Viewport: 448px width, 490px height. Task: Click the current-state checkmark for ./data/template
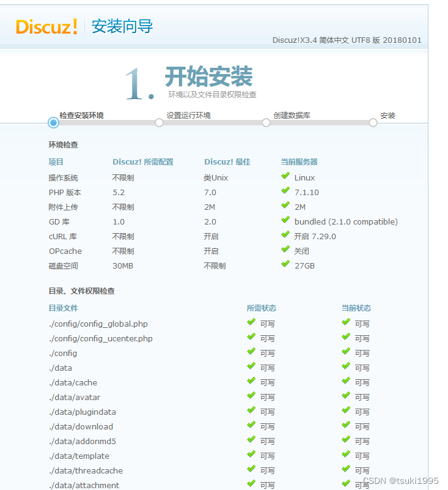(x=346, y=455)
